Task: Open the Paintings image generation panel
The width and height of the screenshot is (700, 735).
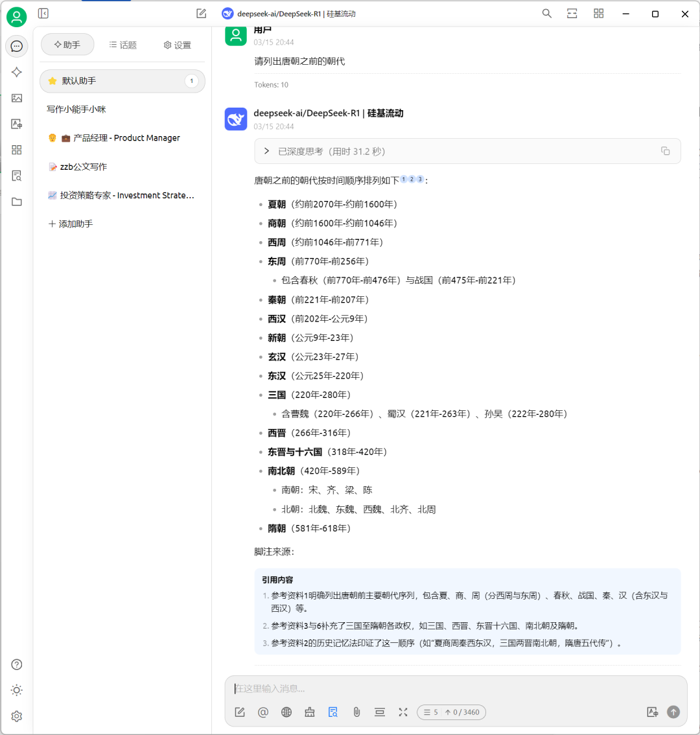Action: pyautogui.click(x=16, y=98)
